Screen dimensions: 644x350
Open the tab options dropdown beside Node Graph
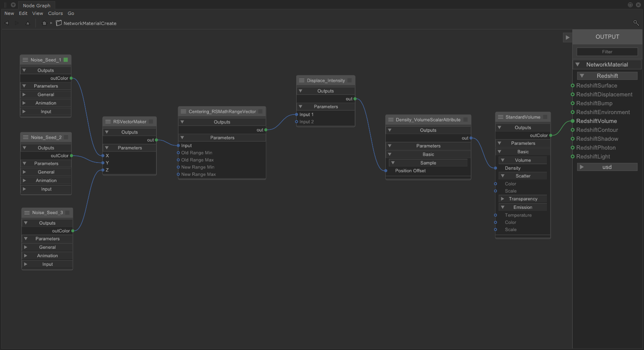[13, 5]
